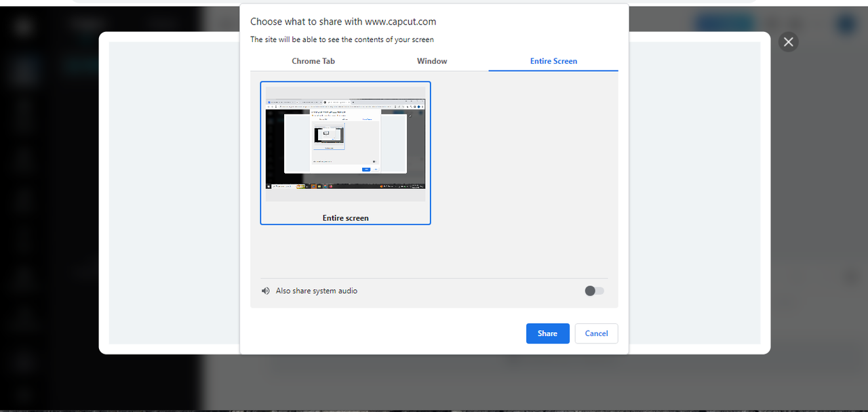The height and width of the screenshot is (412, 868).
Task: Click the blue Share button
Action: [547, 333]
